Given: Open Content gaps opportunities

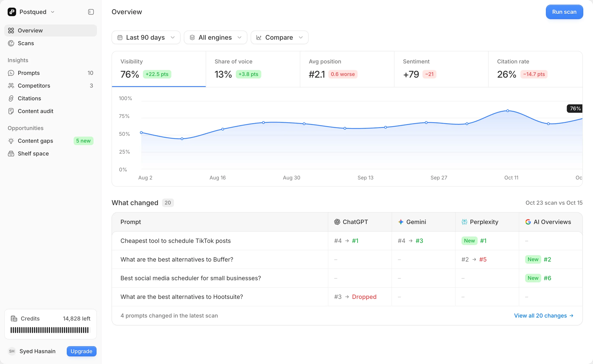Looking at the screenshot, I should click(50, 141).
